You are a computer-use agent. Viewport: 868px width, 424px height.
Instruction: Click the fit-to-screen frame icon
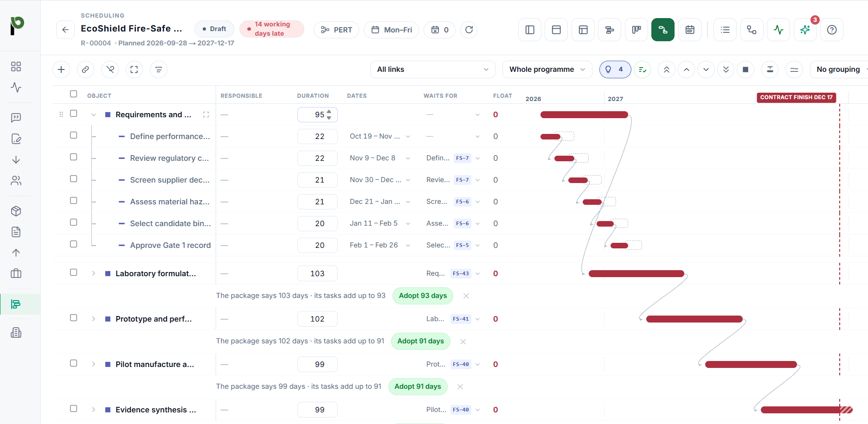(134, 70)
